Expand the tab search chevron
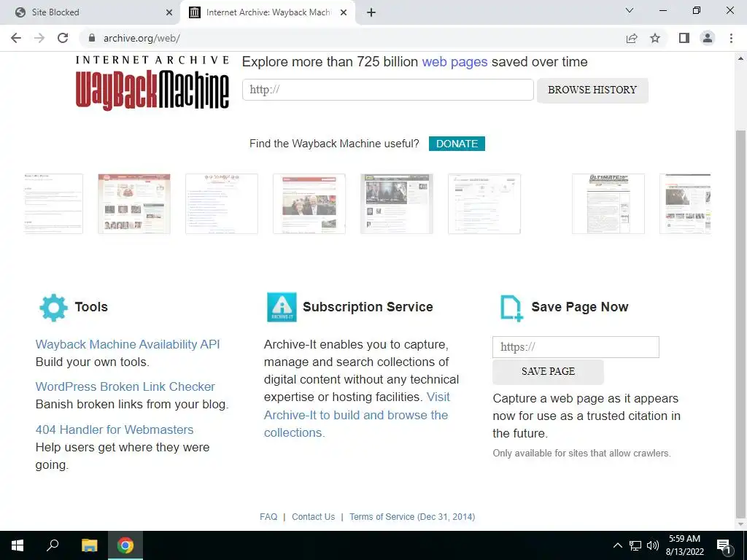The height and width of the screenshot is (560, 747). 630,10
